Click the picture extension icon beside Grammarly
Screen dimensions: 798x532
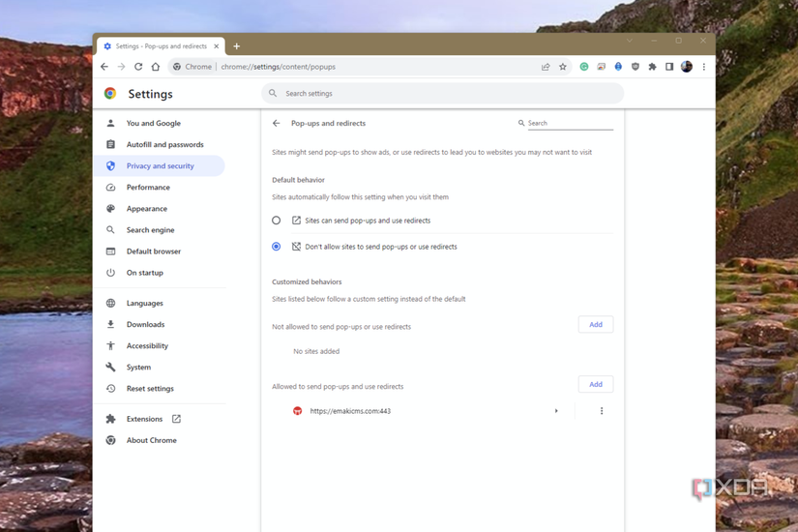click(x=601, y=67)
